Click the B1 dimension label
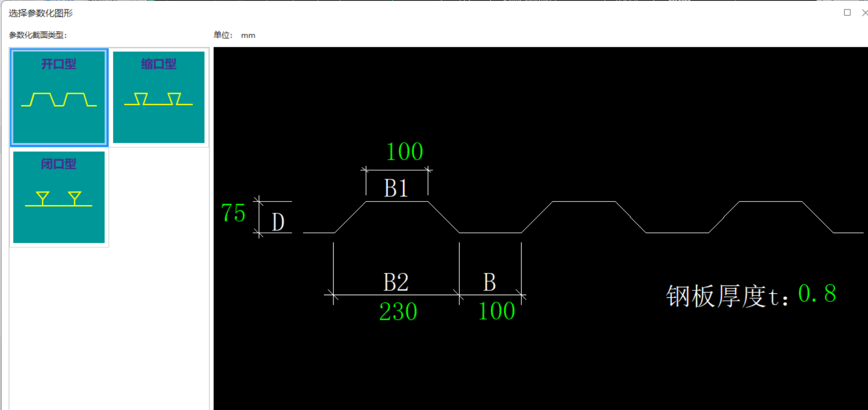 click(x=396, y=188)
